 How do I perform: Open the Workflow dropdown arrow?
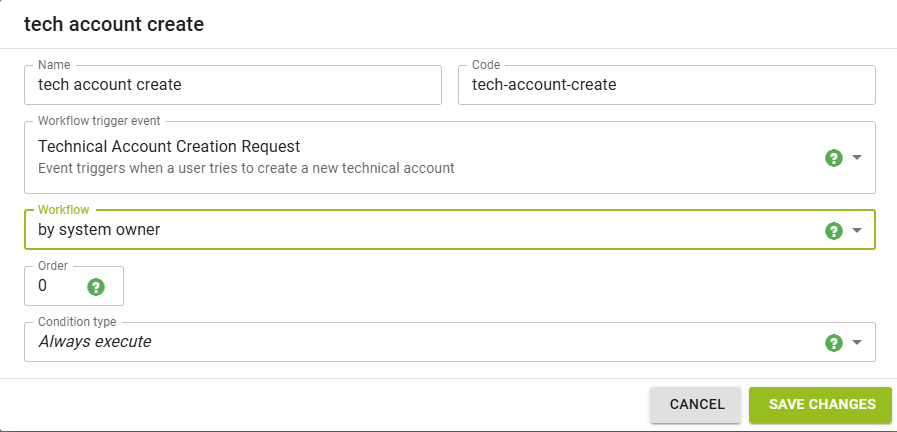857,230
